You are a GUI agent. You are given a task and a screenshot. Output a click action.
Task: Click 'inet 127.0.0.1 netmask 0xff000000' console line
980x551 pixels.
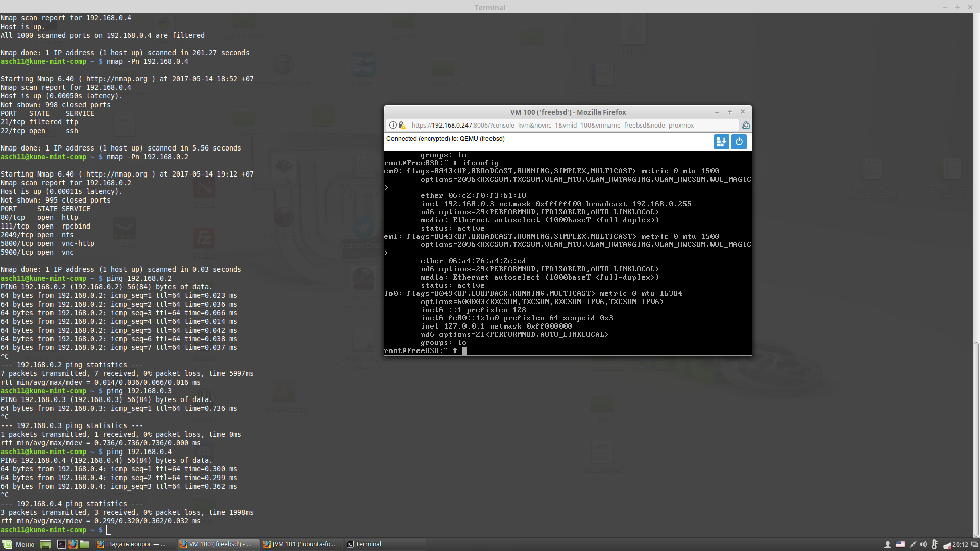[x=497, y=326]
